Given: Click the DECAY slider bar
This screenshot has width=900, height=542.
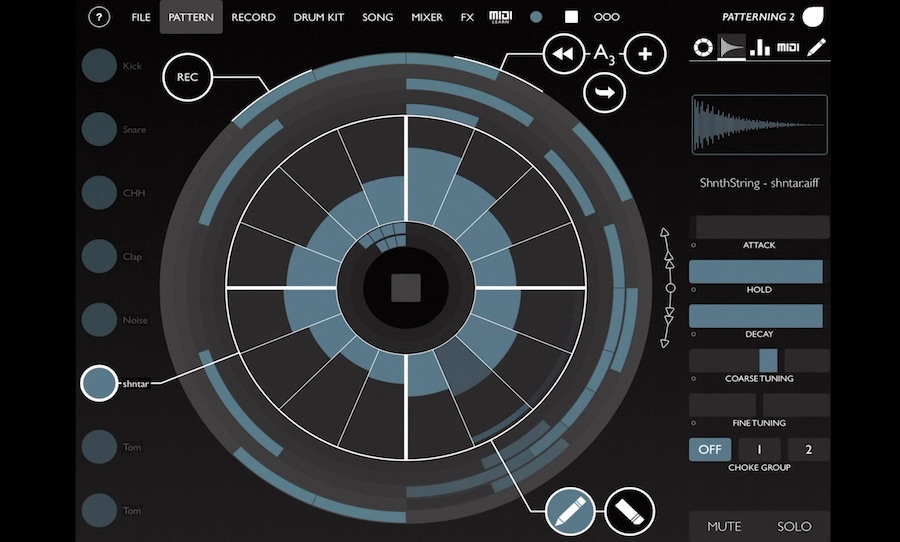Looking at the screenshot, I should pos(756,316).
